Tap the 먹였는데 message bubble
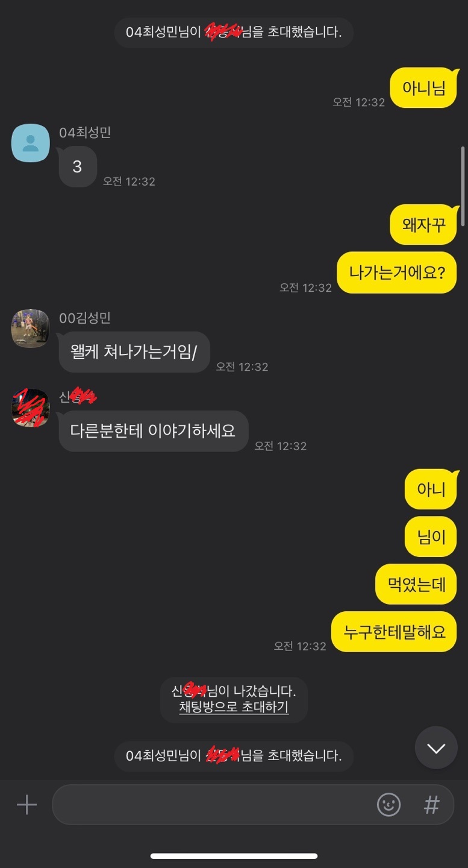The image size is (468, 868). [x=416, y=584]
